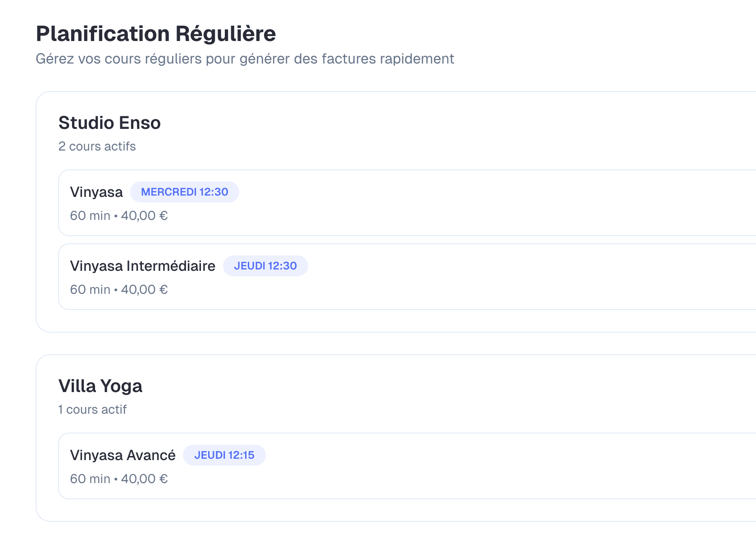Click the Vinyasa Intermédiaire duration and price text
Image resolution: width=756 pixels, height=557 pixels.
pyautogui.click(x=118, y=290)
